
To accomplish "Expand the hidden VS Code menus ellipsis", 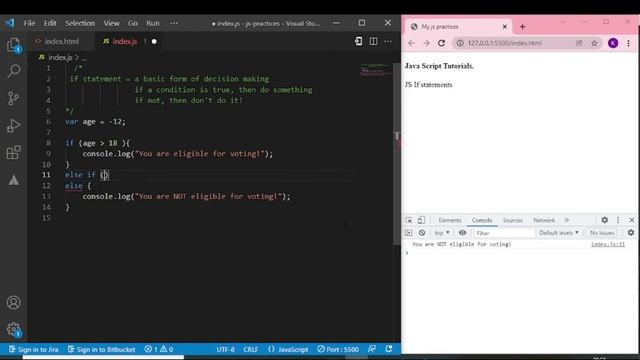I will (x=174, y=23).
